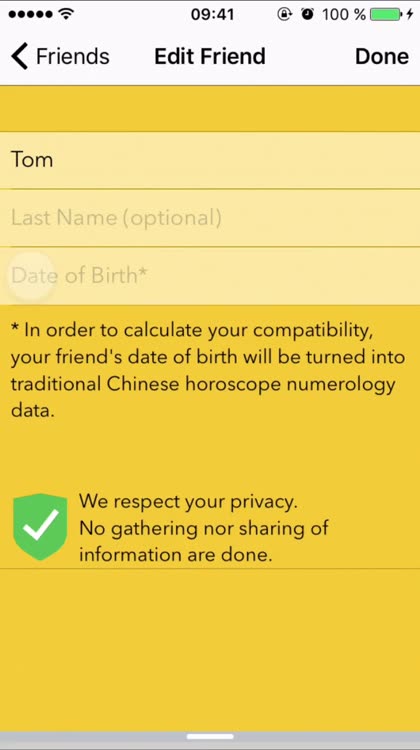Select the Tom first name field
Image resolution: width=420 pixels, height=750 pixels.
pyautogui.click(x=210, y=160)
